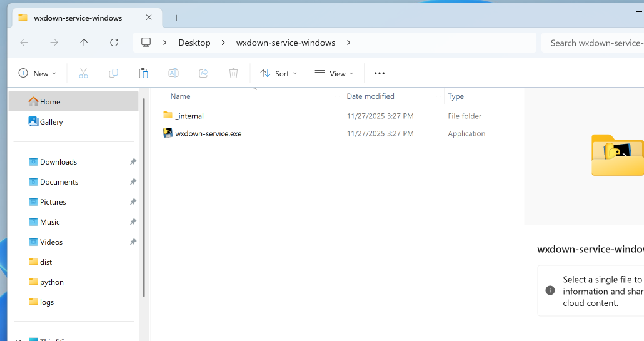Click the Copy icon in toolbar

pos(113,73)
